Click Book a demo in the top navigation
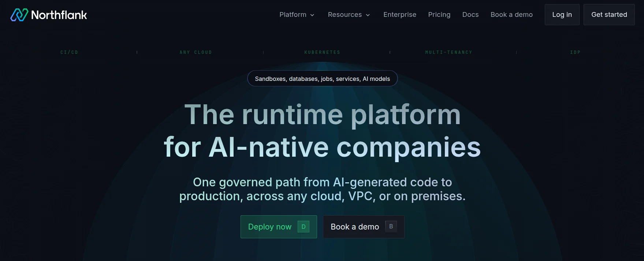 click(511, 15)
